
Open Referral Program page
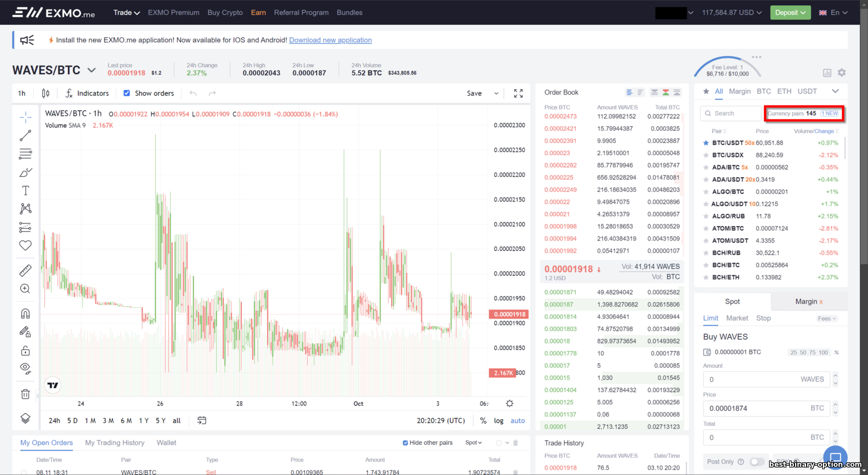pyautogui.click(x=301, y=12)
